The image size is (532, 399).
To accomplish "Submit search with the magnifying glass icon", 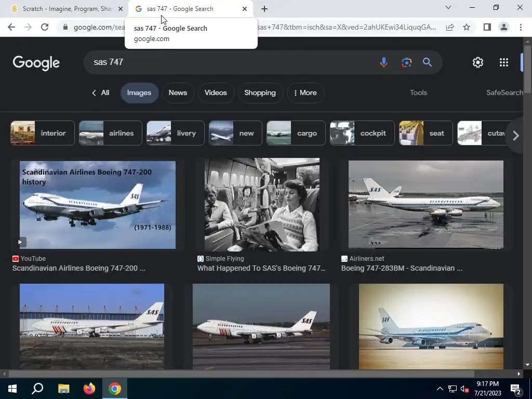I will [x=427, y=62].
